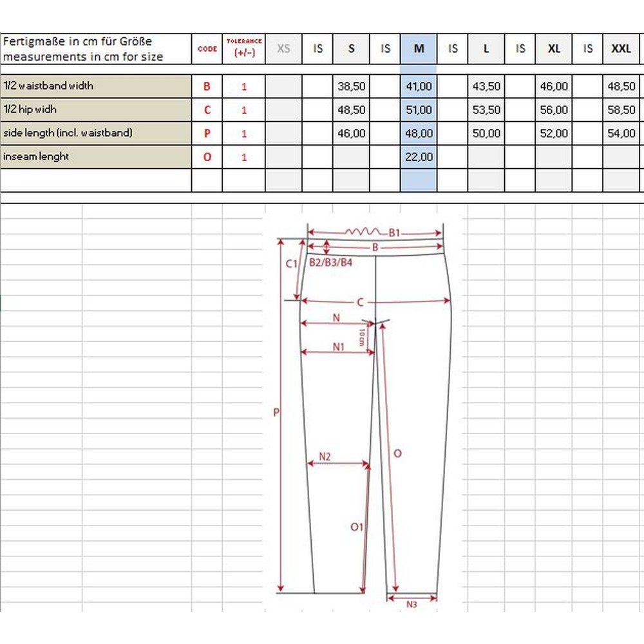Select hip width cell 51,00 for size M

[419, 109]
